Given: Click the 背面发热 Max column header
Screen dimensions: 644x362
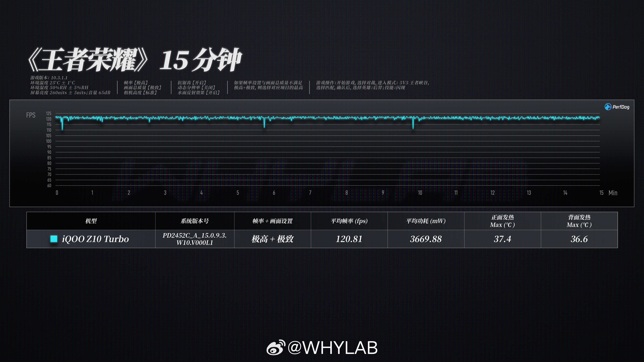Looking at the screenshot, I should pyautogui.click(x=579, y=221).
